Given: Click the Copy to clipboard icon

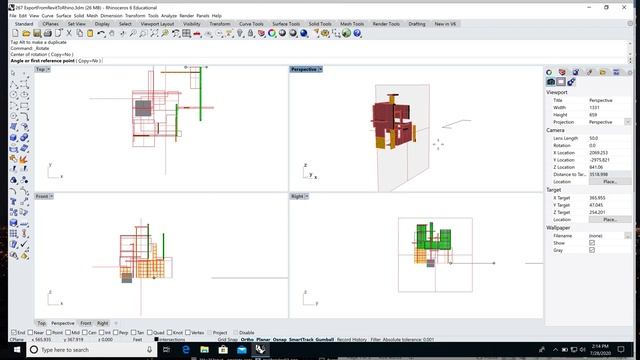Looking at the screenshot, I should coord(80,33).
